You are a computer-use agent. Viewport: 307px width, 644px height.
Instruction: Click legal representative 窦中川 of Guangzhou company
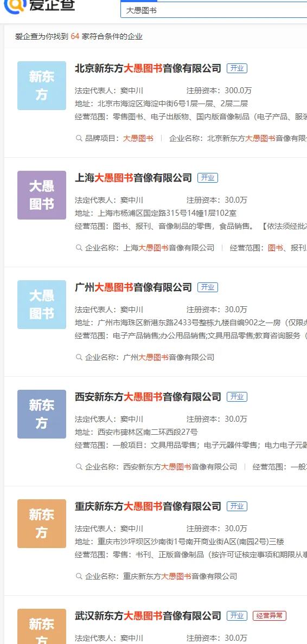(x=131, y=310)
